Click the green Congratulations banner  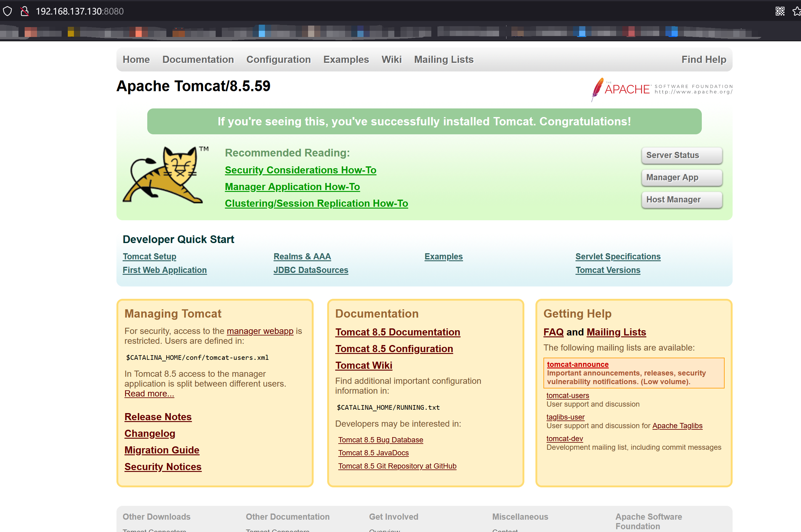424,121
